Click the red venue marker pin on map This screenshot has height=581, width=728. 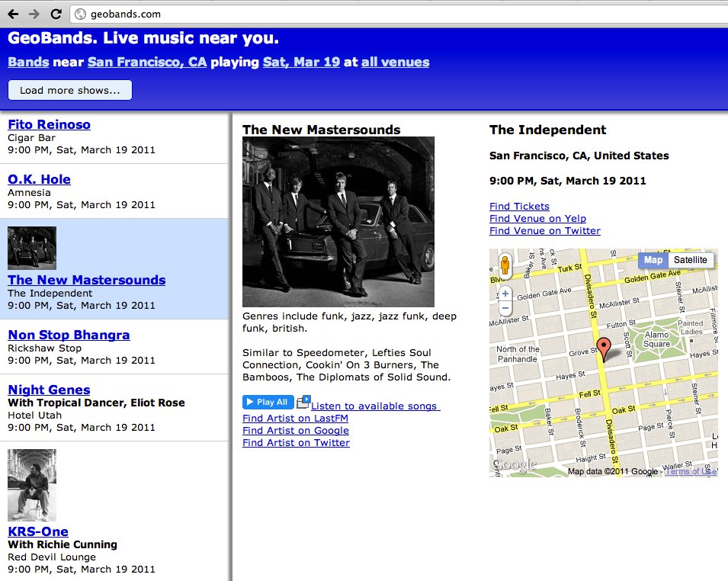click(603, 349)
